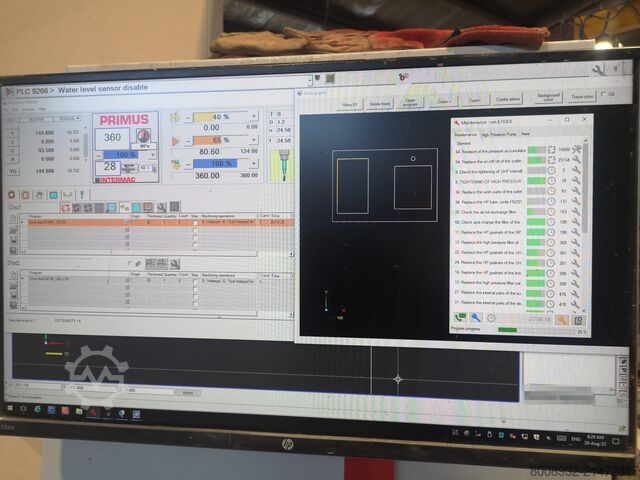This screenshot has height=480, width=640.
Task: Tick the Stop checkbox in the first List2 row
Action: click(195, 280)
